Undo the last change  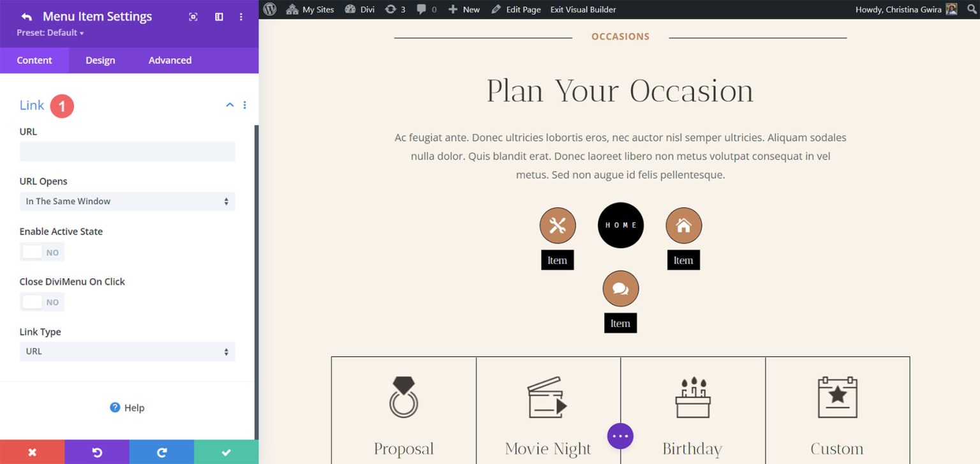(x=97, y=452)
